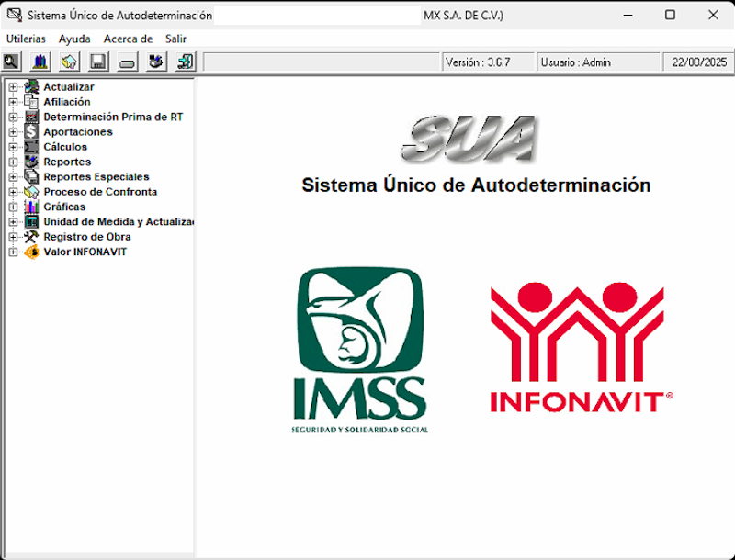Open the Utilerias menu

click(x=26, y=39)
